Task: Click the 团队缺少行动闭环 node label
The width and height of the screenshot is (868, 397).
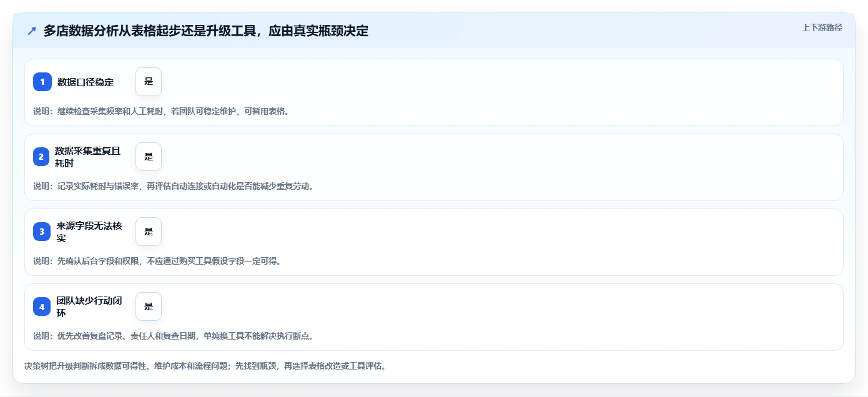Action: [x=89, y=306]
